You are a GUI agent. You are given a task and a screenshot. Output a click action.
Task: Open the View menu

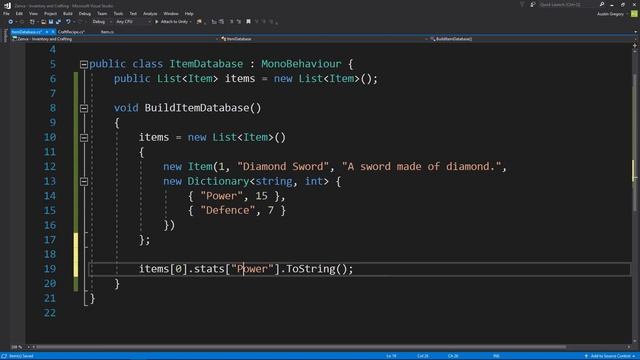click(33, 13)
